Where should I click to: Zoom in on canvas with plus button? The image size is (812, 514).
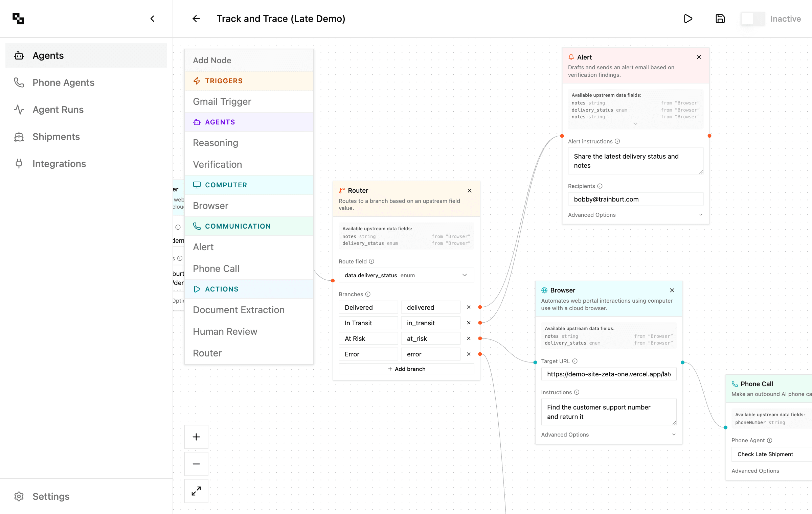pos(196,437)
